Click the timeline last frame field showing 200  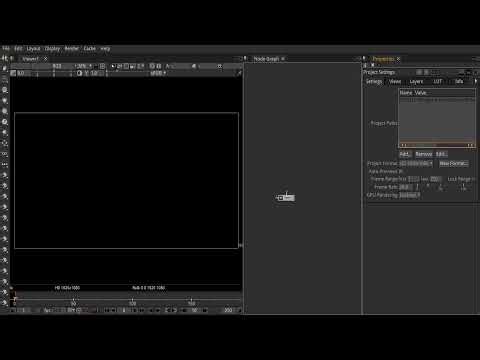coord(228,310)
